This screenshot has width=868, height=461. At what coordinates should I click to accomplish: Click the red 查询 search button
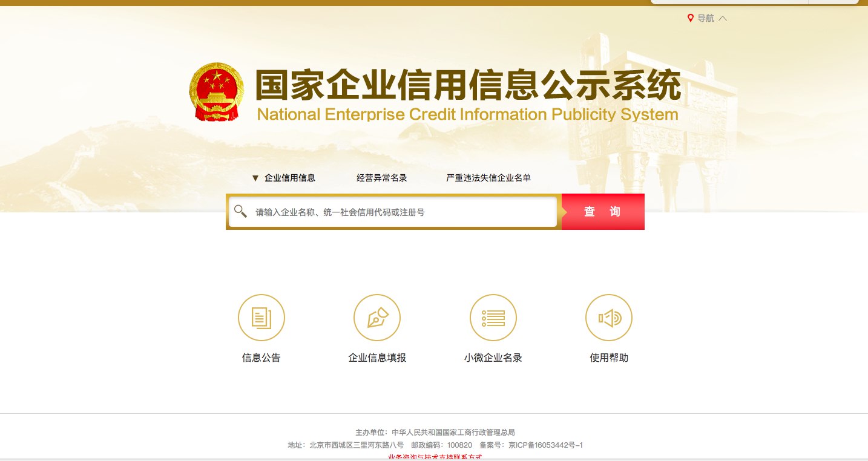603,212
